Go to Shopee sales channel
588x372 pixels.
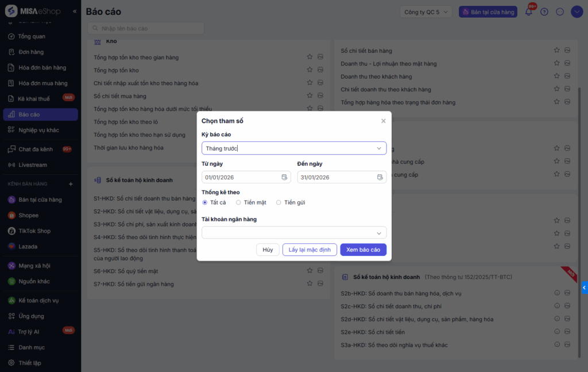(x=28, y=216)
